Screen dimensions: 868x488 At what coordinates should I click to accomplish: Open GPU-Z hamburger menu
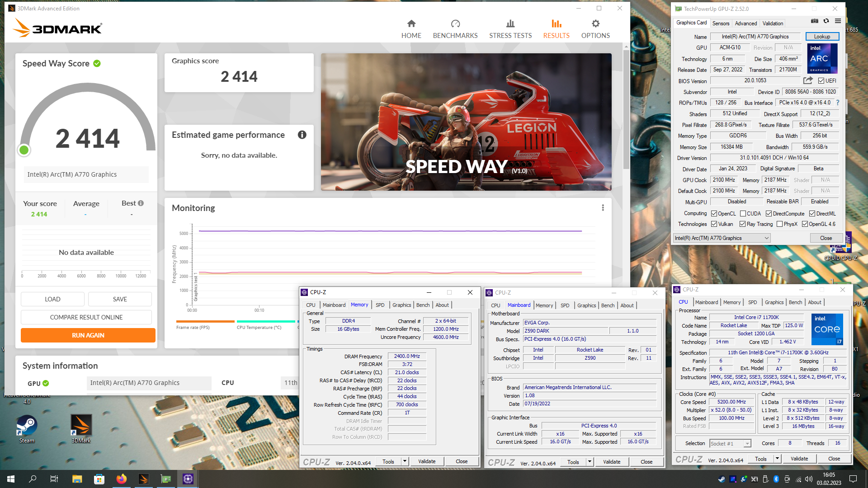point(838,21)
